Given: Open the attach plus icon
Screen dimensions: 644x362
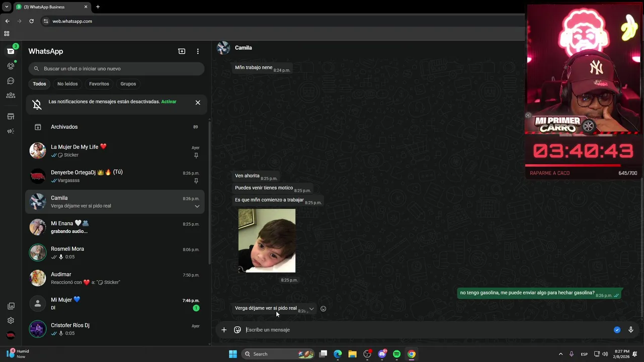Looking at the screenshot, I should 224,330.
